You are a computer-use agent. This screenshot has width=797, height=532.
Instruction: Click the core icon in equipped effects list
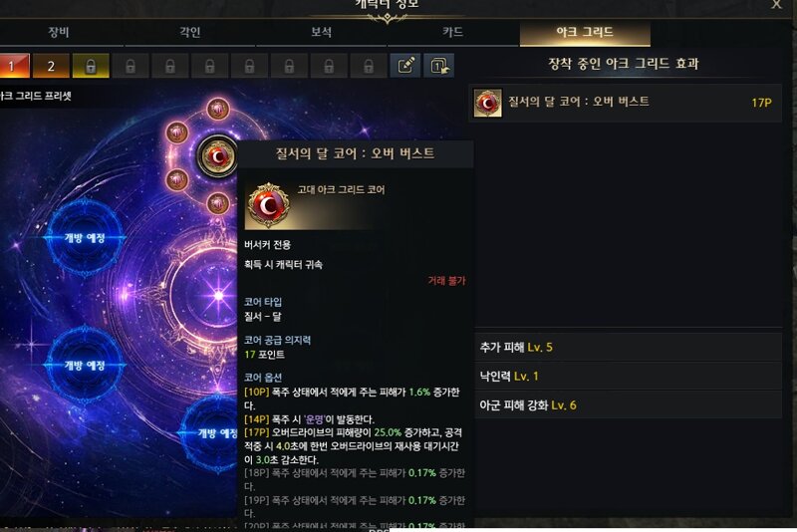(x=488, y=103)
